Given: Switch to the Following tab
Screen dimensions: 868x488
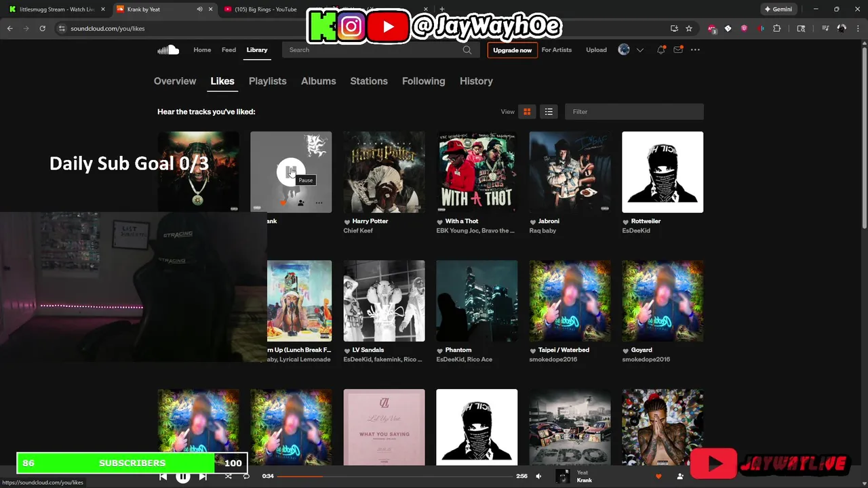Looking at the screenshot, I should [424, 81].
